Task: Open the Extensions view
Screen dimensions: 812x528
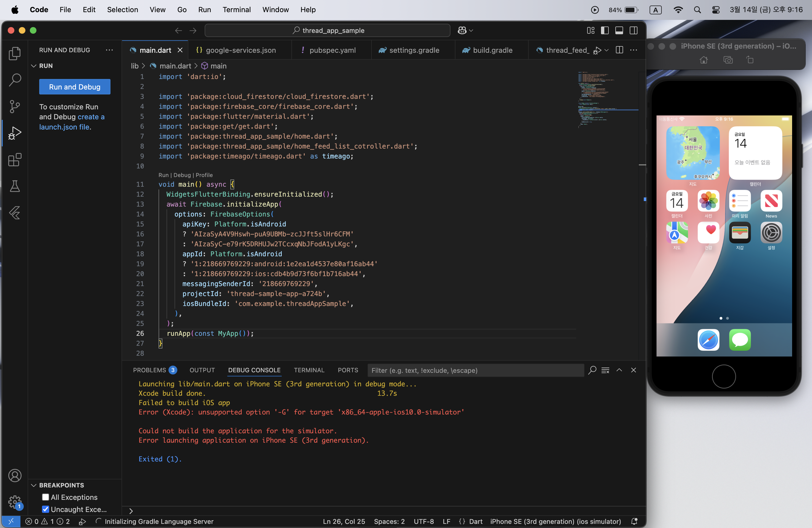Action: pos(15,160)
